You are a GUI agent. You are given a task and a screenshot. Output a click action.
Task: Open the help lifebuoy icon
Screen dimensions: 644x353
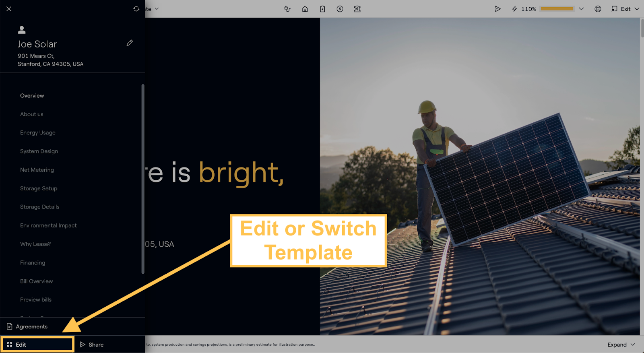point(598,9)
